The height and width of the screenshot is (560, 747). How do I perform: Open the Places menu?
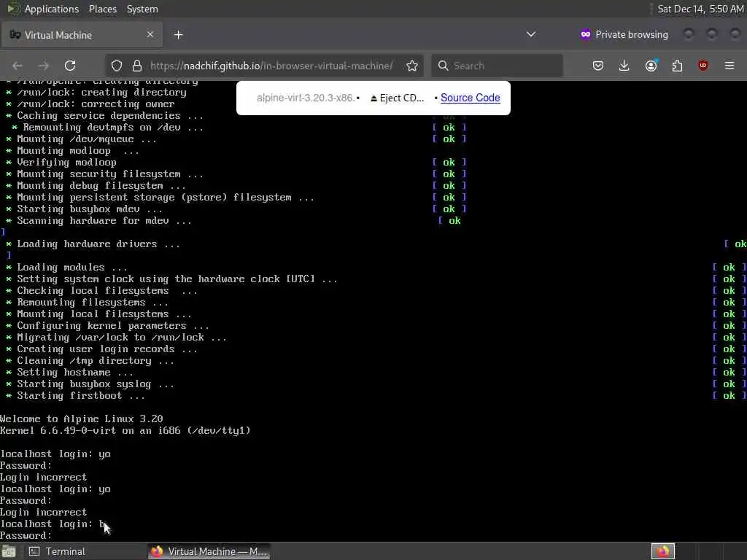pos(103,9)
